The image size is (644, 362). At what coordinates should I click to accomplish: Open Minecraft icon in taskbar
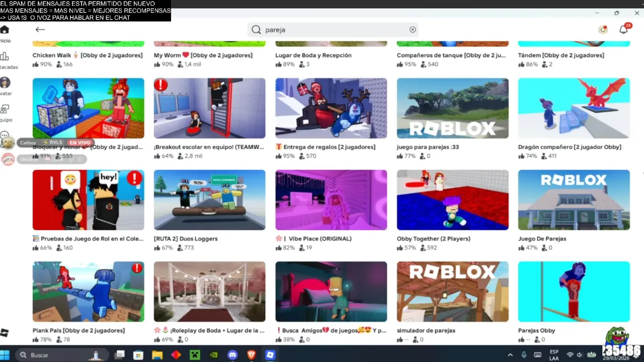point(195,355)
